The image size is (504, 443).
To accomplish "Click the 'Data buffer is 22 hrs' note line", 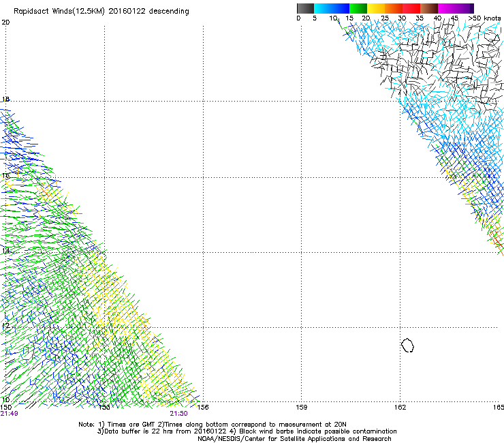I will [x=247, y=431].
